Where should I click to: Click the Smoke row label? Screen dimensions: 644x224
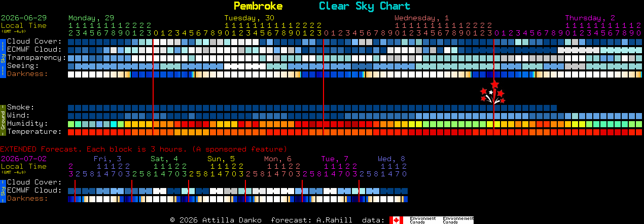21,107
